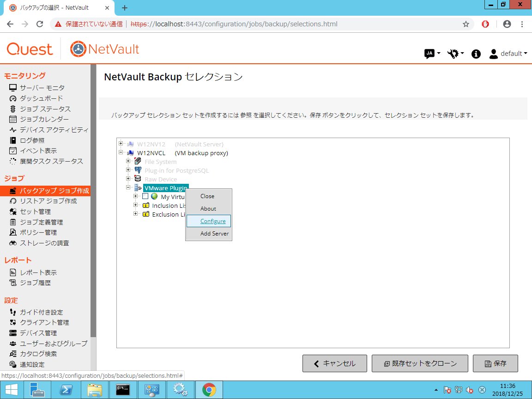Select W12NVCL tree item label
The image size is (532, 399).
[151, 153]
